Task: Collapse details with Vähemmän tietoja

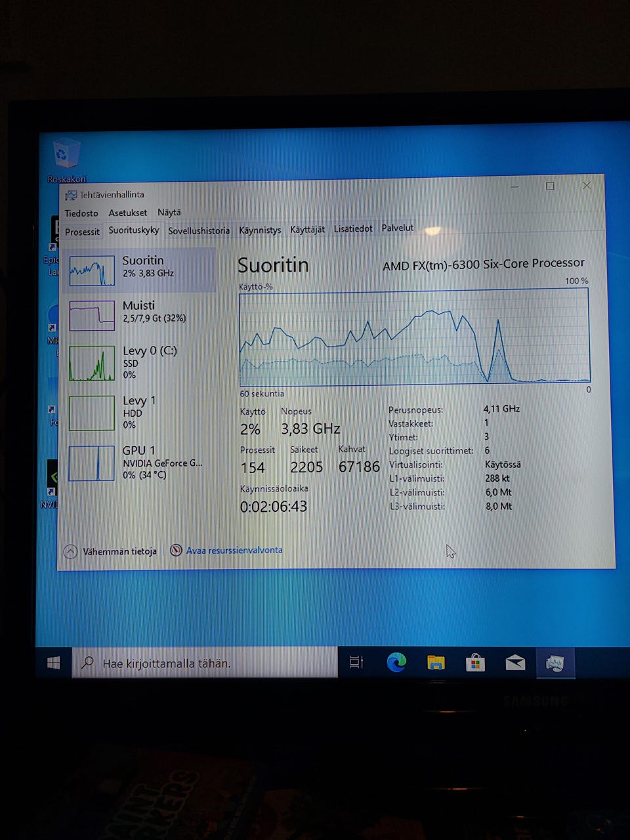Action: (x=110, y=552)
